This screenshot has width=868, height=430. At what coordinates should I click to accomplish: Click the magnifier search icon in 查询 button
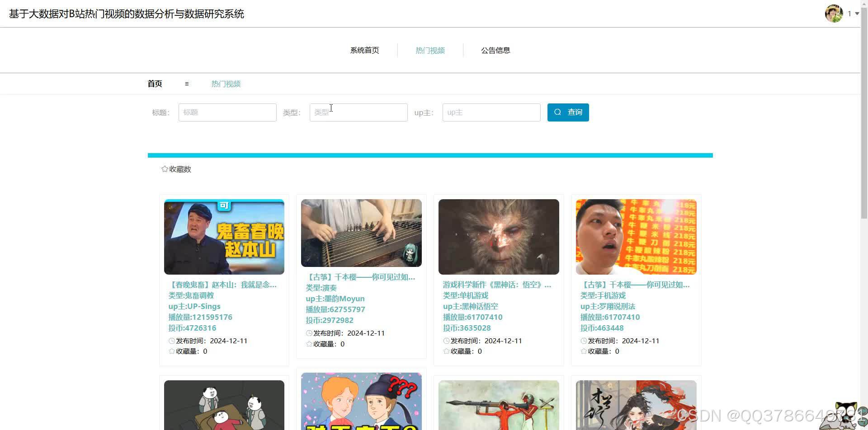(x=558, y=112)
